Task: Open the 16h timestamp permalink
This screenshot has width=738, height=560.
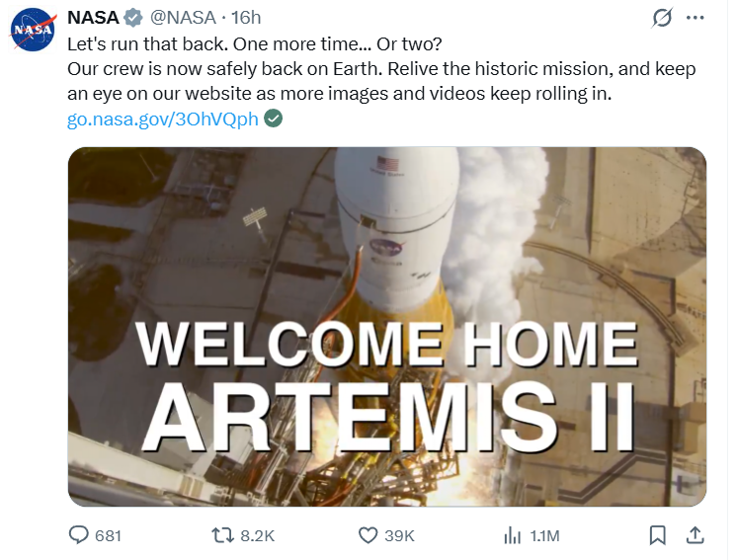Action: 246,18
